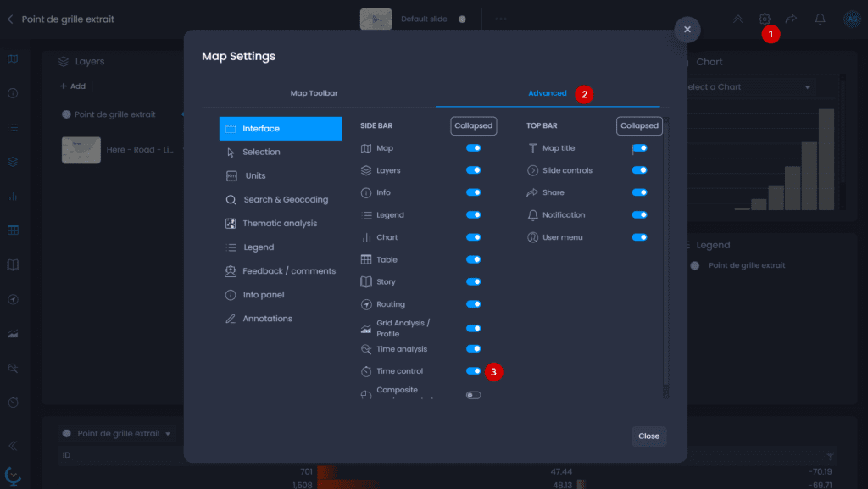Open the Select a Chart dropdown
868x489 pixels.
tap(751, 86)
